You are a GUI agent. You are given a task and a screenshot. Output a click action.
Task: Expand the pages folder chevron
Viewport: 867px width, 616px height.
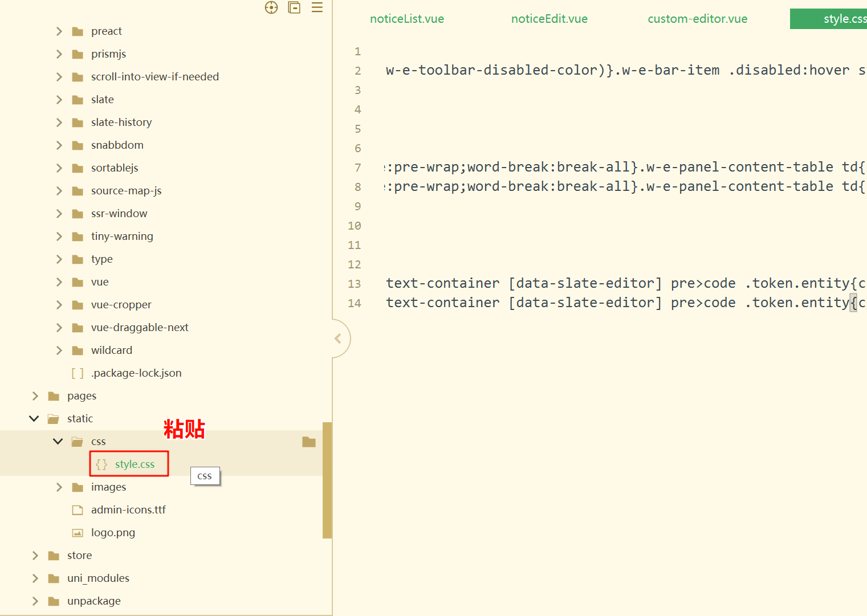pos(35,396)
